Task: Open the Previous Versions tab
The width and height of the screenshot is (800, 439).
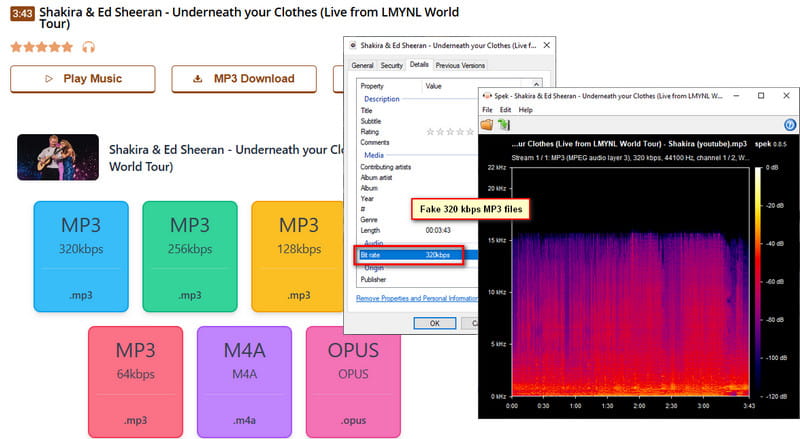Action: (x=460, y=65)
